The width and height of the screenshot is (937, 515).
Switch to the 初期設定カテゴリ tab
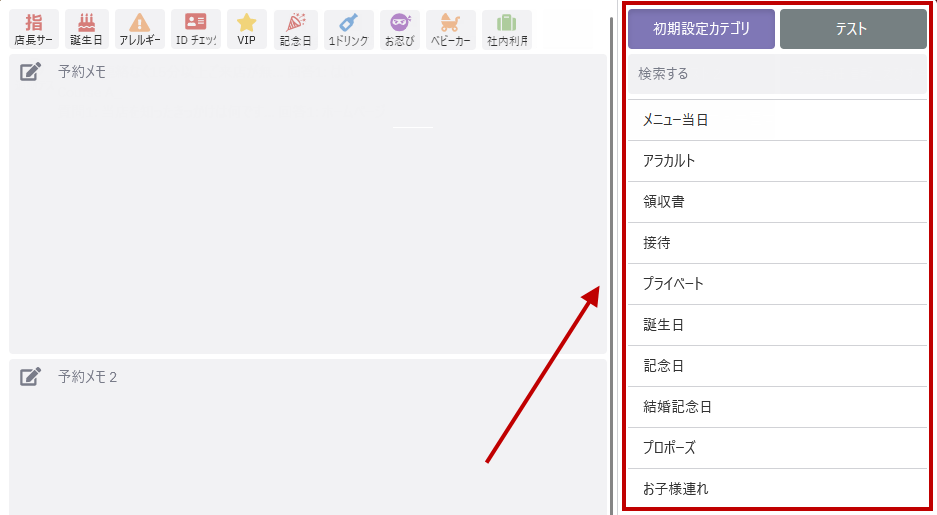pyautogui.click(x=701, y=29)
